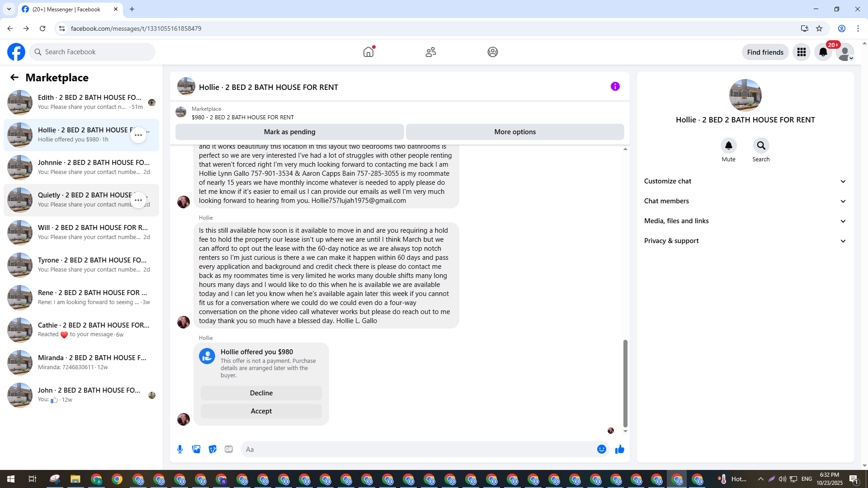Image resolution: width=868 pixels, height=488 pixels.
Task: Open the Facebook menu grid icon
Action: tap(801, 52)
